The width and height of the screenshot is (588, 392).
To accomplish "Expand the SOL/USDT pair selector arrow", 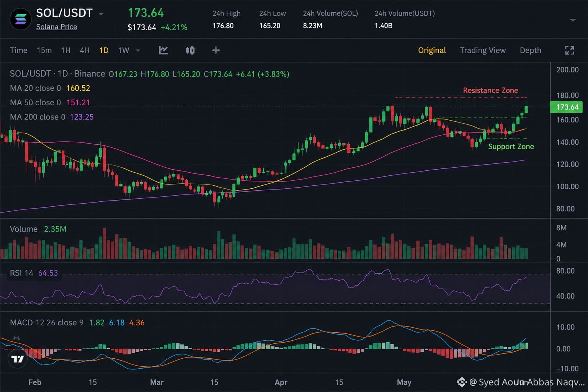I will pos(101,14).
